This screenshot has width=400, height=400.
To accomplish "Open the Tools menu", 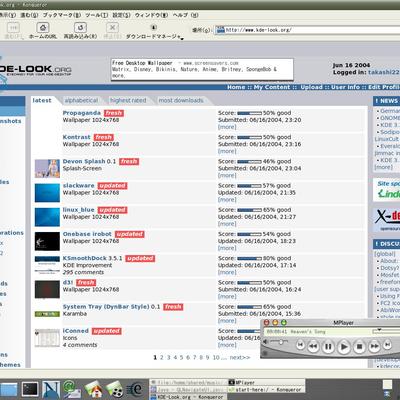I will pyautogui.click(x=96, y=15).
